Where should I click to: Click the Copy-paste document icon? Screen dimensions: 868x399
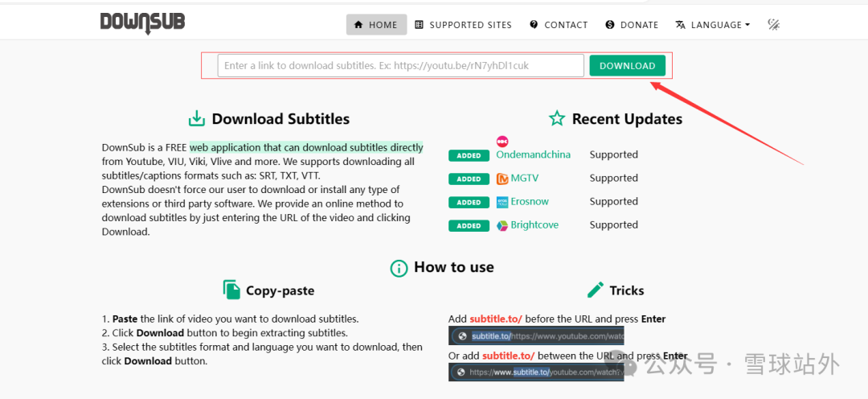coord(231,290)
